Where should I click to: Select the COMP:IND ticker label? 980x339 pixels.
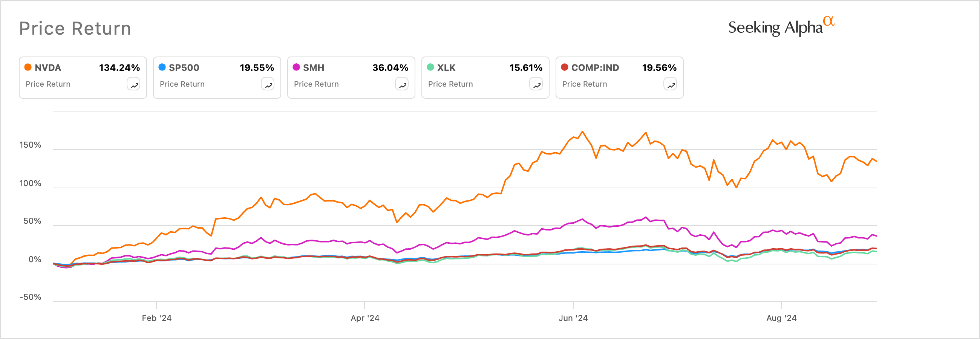pos(595,68)
